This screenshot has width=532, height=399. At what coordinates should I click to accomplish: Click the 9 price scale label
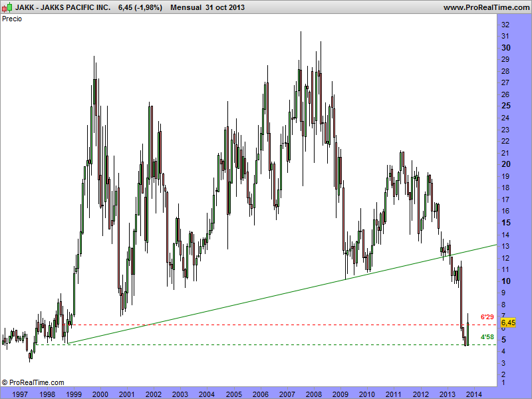coord(503,293)
